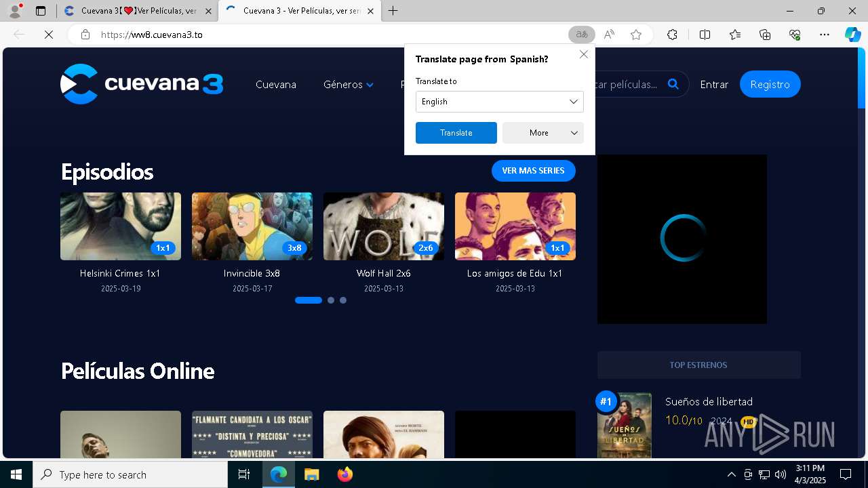
Task: Open the Invincible 3x8 episode thumbnail
Action: [252, 226]
